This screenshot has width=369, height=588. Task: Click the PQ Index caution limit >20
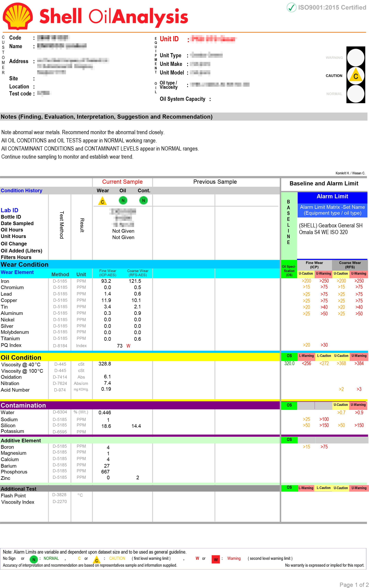(x=306, y=345)
